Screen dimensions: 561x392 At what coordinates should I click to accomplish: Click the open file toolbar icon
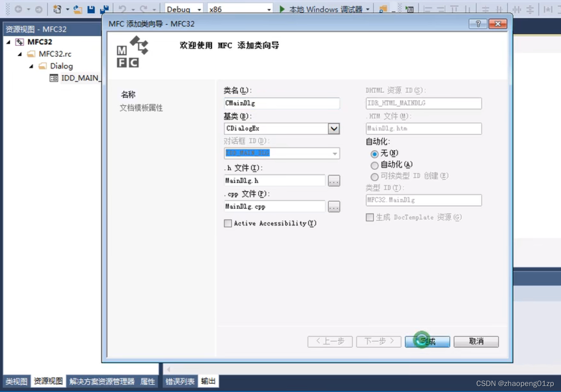tap(77, 9)
